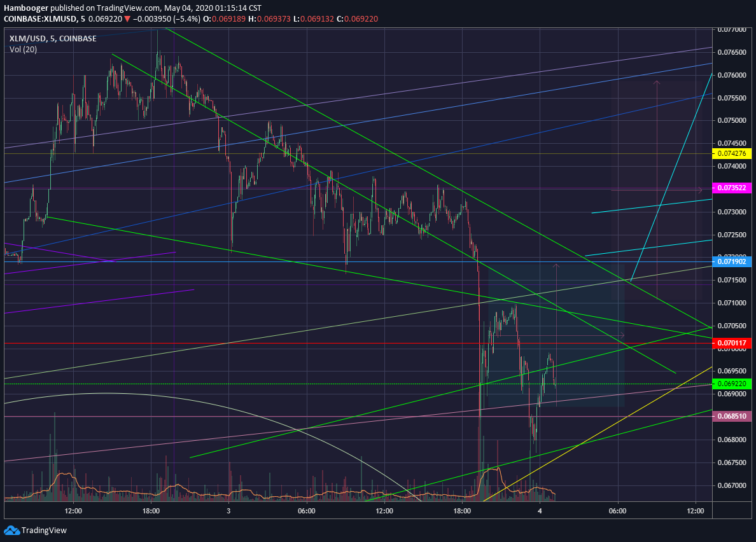Click the -0.003950 (-5.4%) change value
Screen dimensions: 756x542
coord(166,19)
